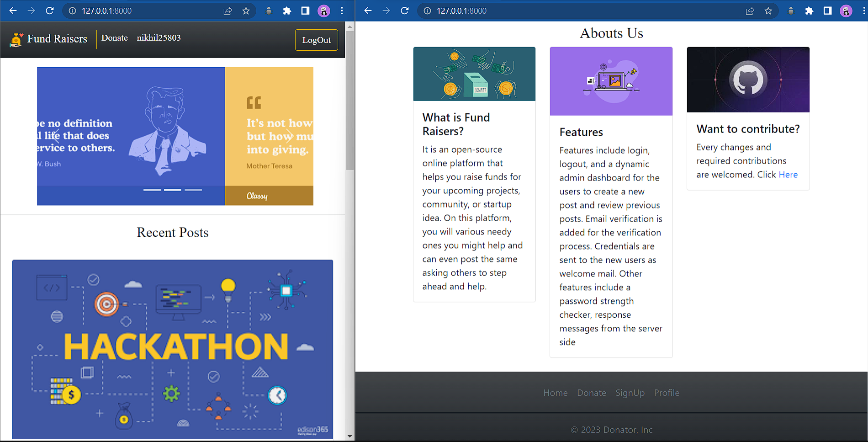
Task: Go back in the right browser window
Action: tap(368, 11)
